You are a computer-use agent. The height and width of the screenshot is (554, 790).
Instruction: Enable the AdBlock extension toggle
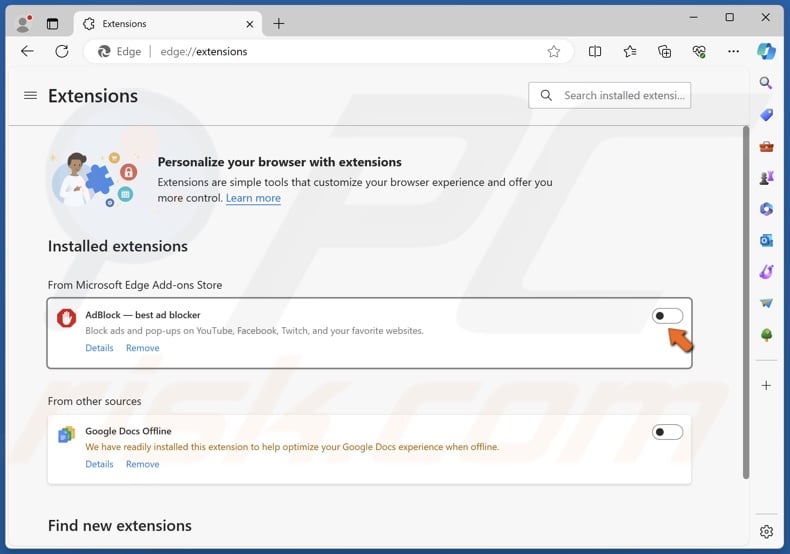point(667,316)
